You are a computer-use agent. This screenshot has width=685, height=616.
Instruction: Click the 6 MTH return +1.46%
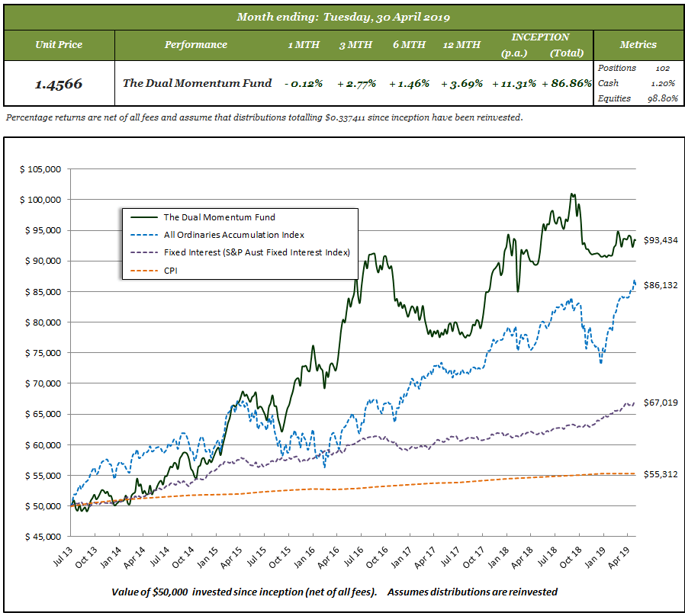click(409, 83)
